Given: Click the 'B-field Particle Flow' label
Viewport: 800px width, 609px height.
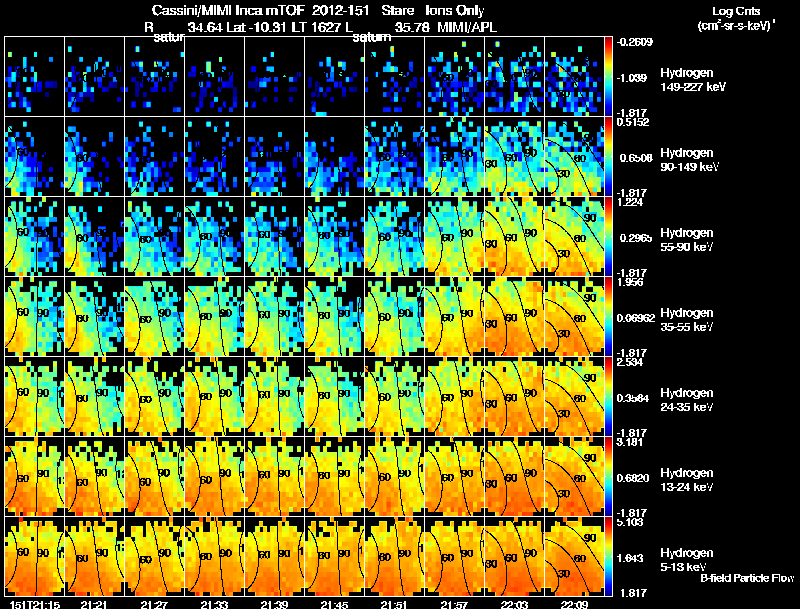Looking at the screenshot, I should point(747,578).
